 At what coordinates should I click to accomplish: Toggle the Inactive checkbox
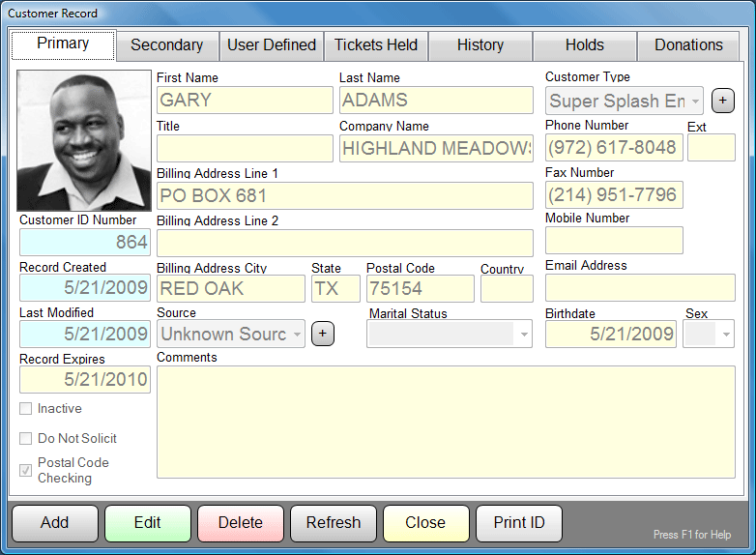(26, 409)
